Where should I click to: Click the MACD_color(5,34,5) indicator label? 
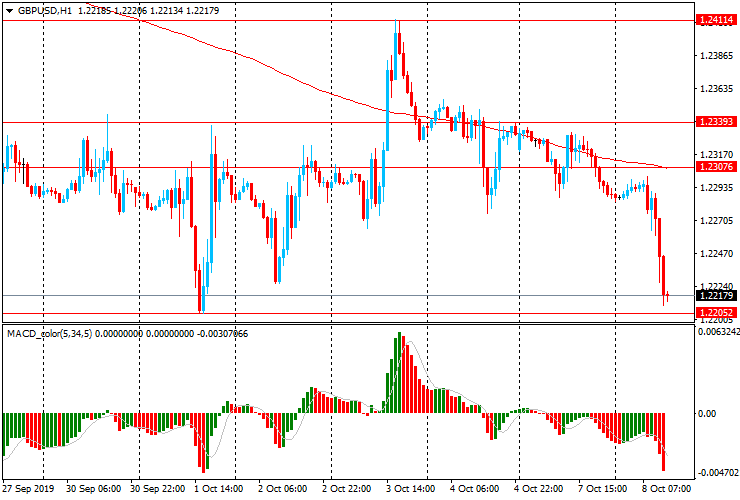pyautogui.click(x=49, y=333)
